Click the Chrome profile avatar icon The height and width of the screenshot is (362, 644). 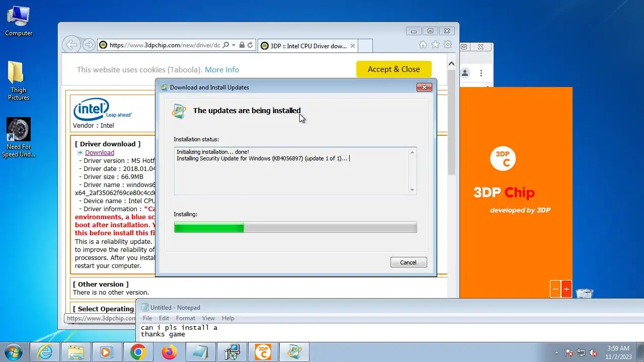pos(465,73)
